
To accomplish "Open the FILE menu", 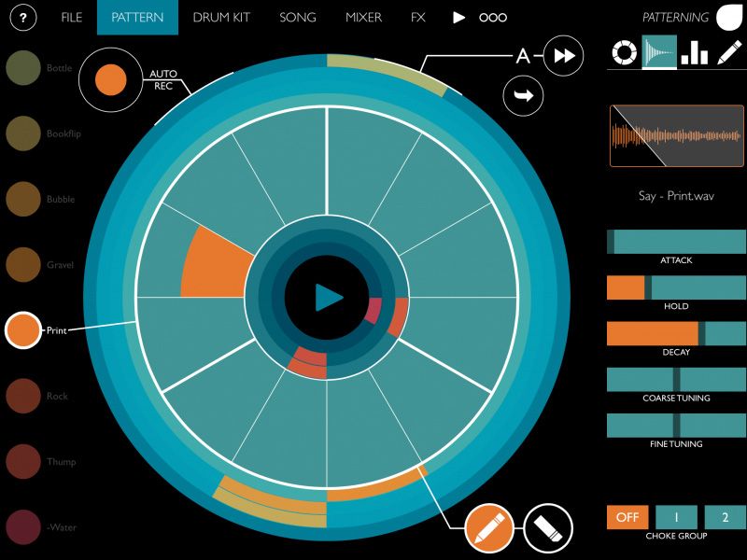I will click(70, 17).
